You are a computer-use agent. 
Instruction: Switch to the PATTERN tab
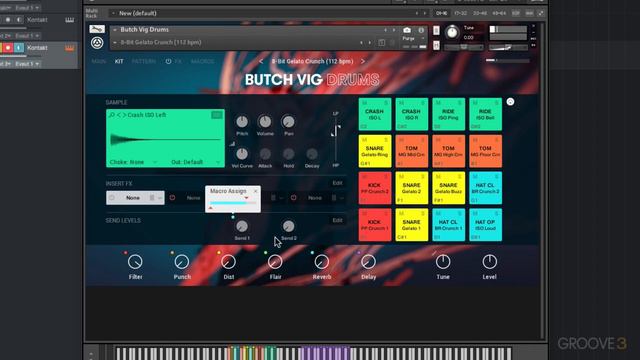(x=143, y=61)
